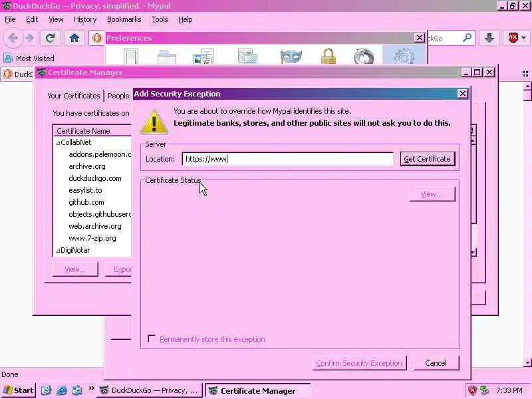The height and width of the screenshot is (399, 532).
Task: Focus the Location input field
Action: point(288,159)
